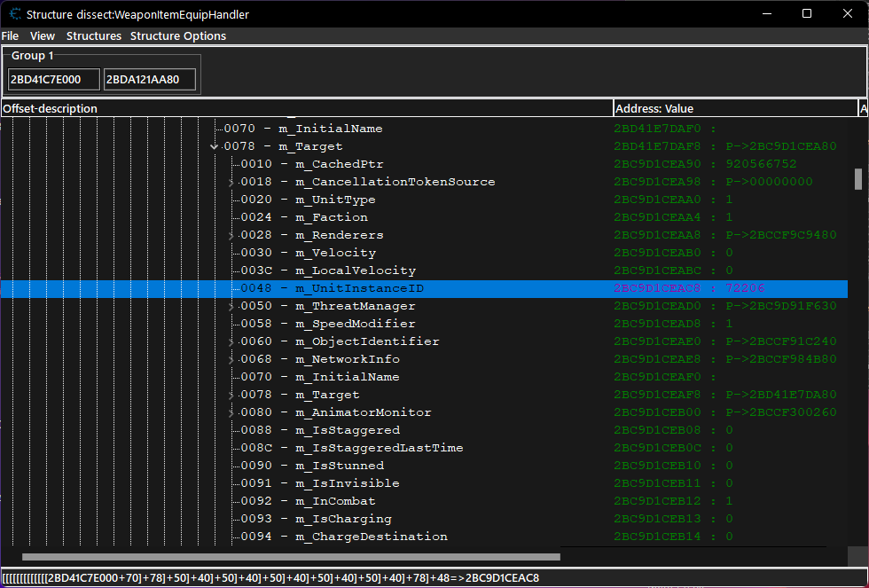This screenshot has width=869, height=588.
Task: Expand the m_AnimatorMonitor node
Action: [x=231, y=413]
